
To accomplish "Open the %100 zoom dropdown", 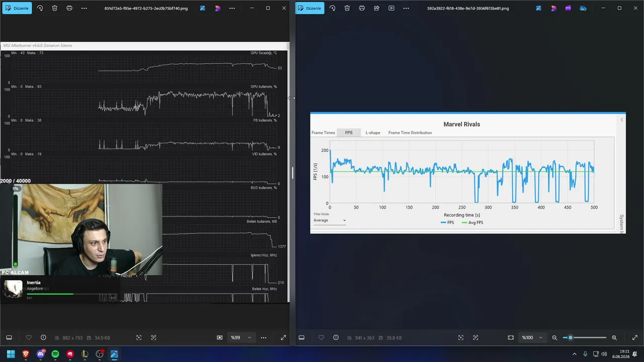I will tap(532, 338).
